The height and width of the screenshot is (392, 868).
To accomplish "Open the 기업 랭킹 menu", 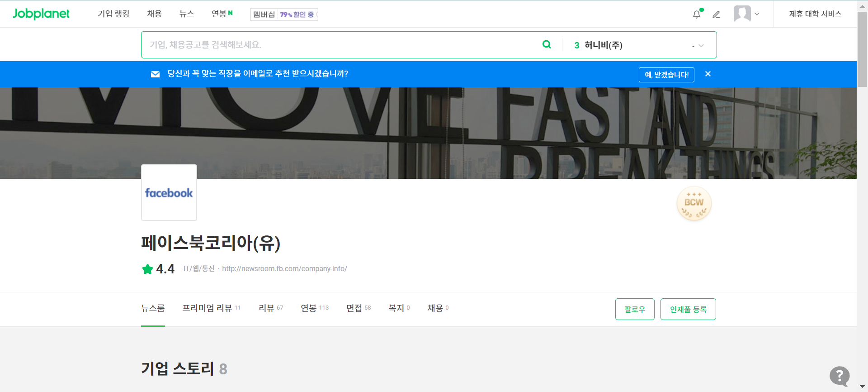I will click(x=113, y=14).
